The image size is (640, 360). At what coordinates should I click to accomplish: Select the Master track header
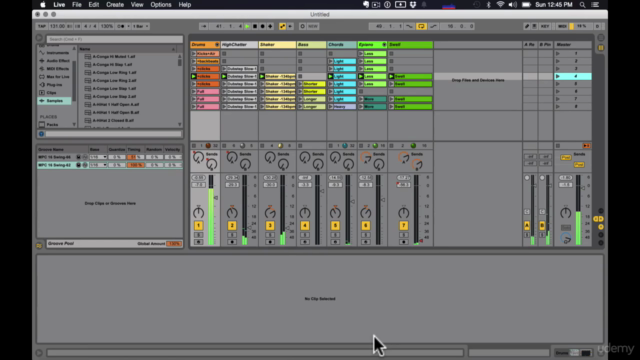coord(573,44)
